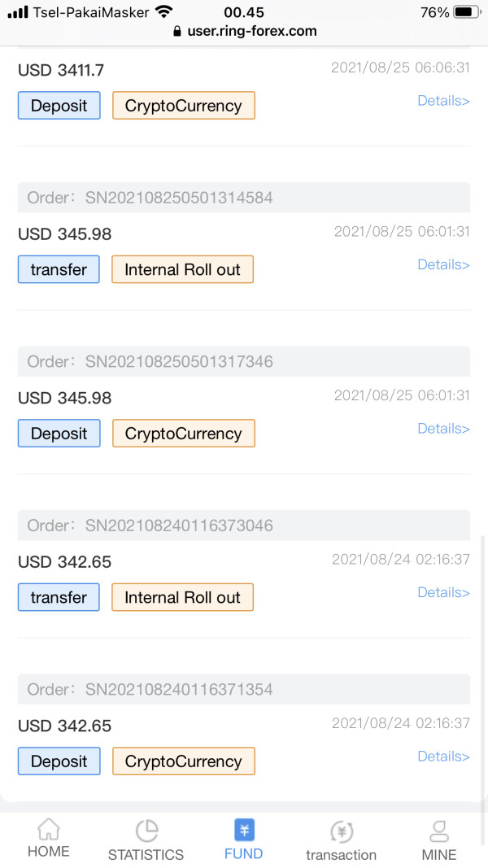Open the STATISTICS pie chart icon

[146, 830]
